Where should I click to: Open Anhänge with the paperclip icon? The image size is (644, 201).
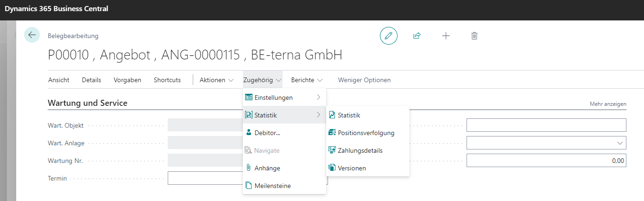click(x=267, y=168)
